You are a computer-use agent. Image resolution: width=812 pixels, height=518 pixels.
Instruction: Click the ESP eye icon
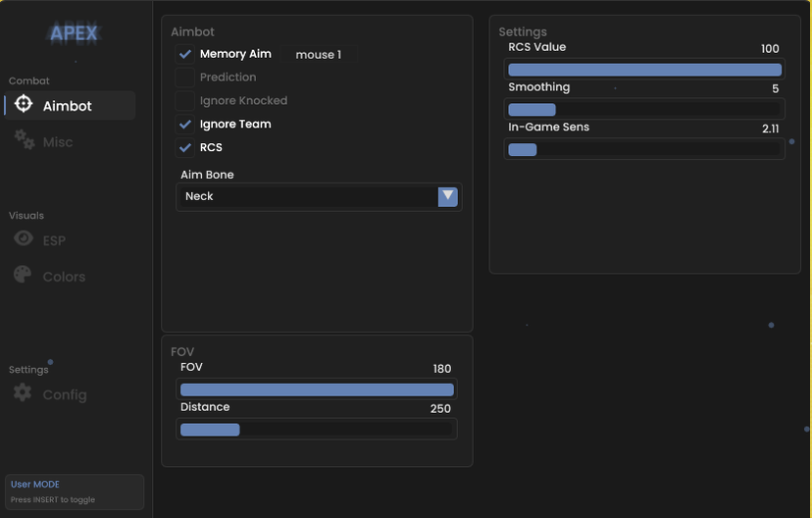coord(24,239)
